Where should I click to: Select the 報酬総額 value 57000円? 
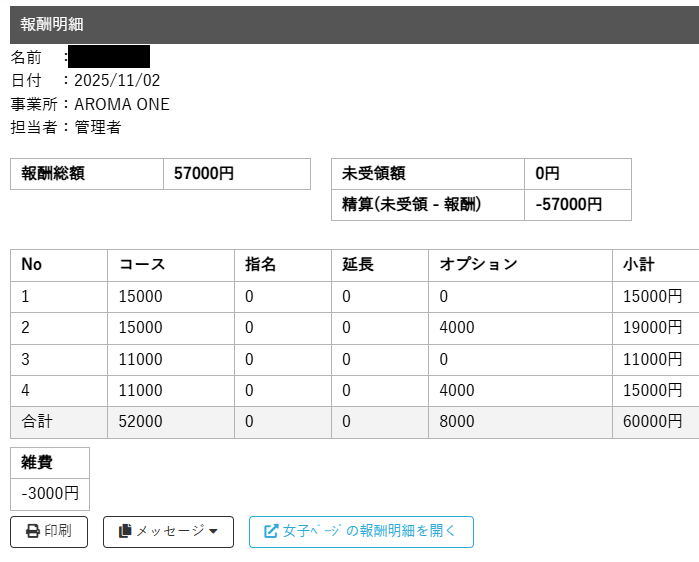pos(204,173)
